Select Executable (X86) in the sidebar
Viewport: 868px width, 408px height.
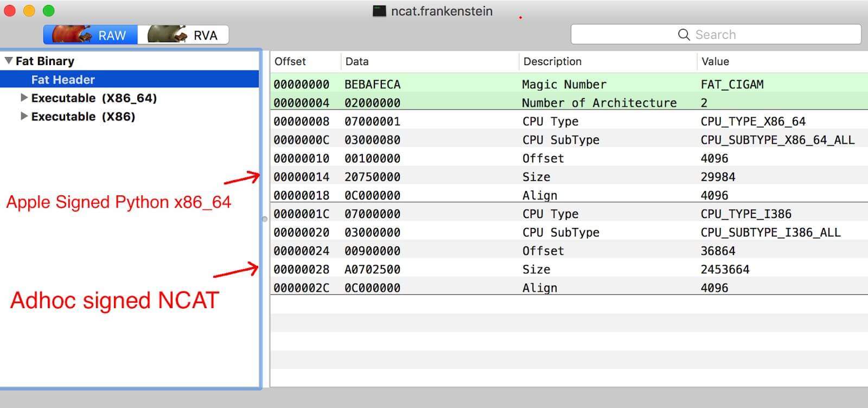click(83, 117)
